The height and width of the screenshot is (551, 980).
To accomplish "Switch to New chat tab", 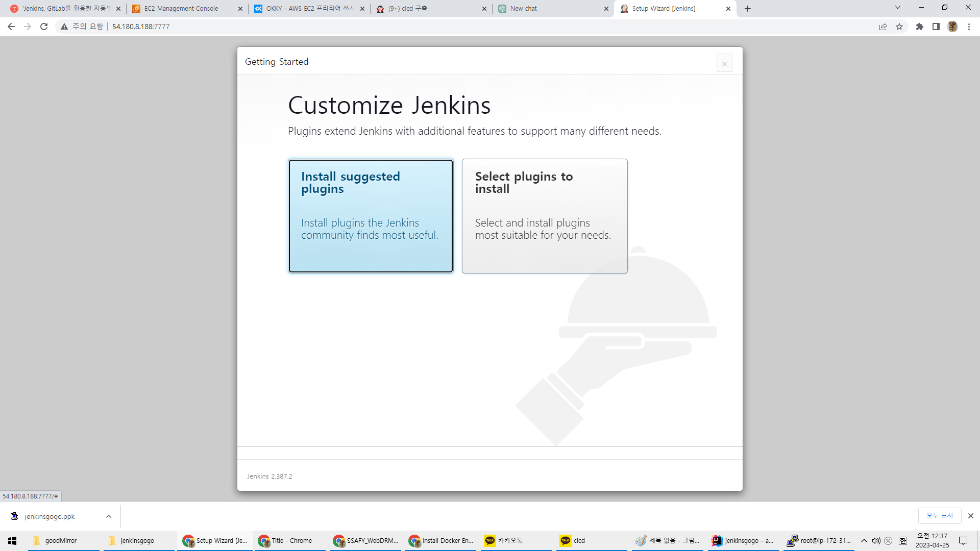I will click(x=523, y=9).
